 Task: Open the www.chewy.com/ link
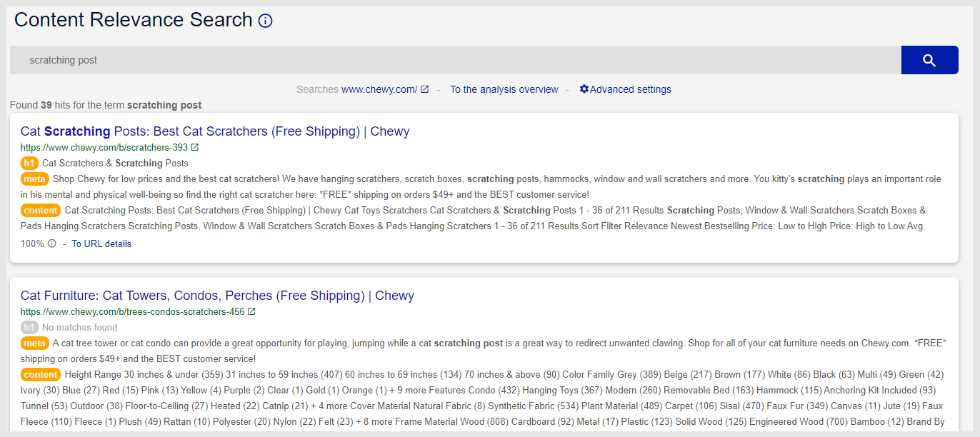pyautogui.click(x=379, y=89)
